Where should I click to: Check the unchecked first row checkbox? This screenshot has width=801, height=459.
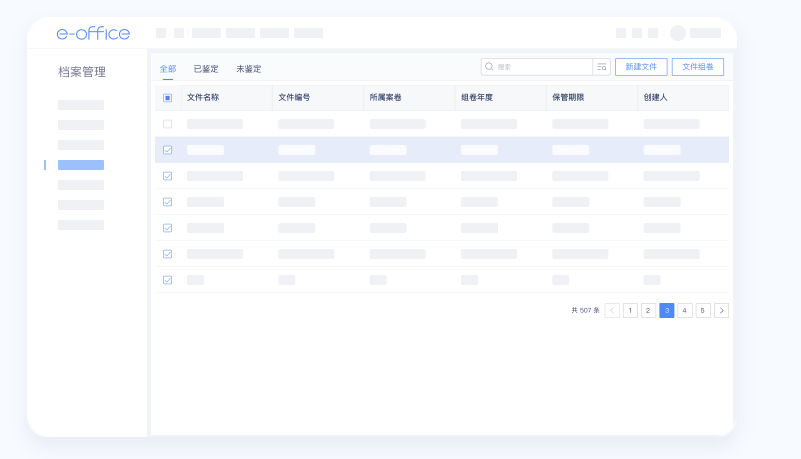pos(167,124)
